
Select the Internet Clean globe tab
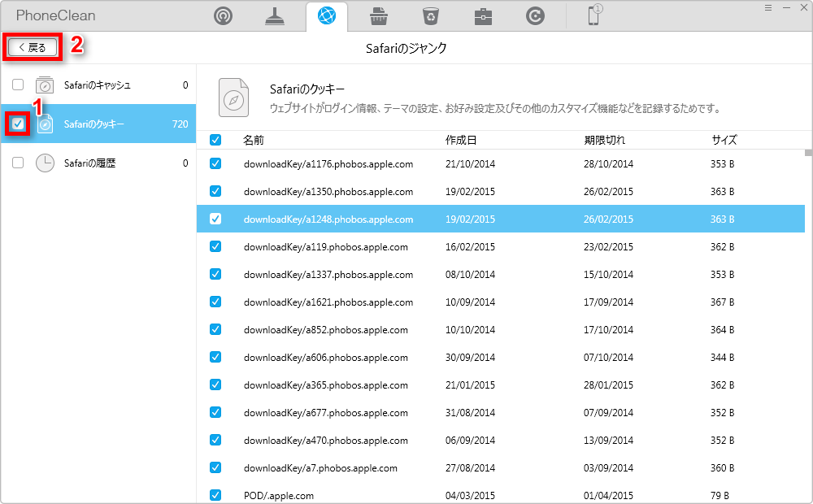[327, 16]
